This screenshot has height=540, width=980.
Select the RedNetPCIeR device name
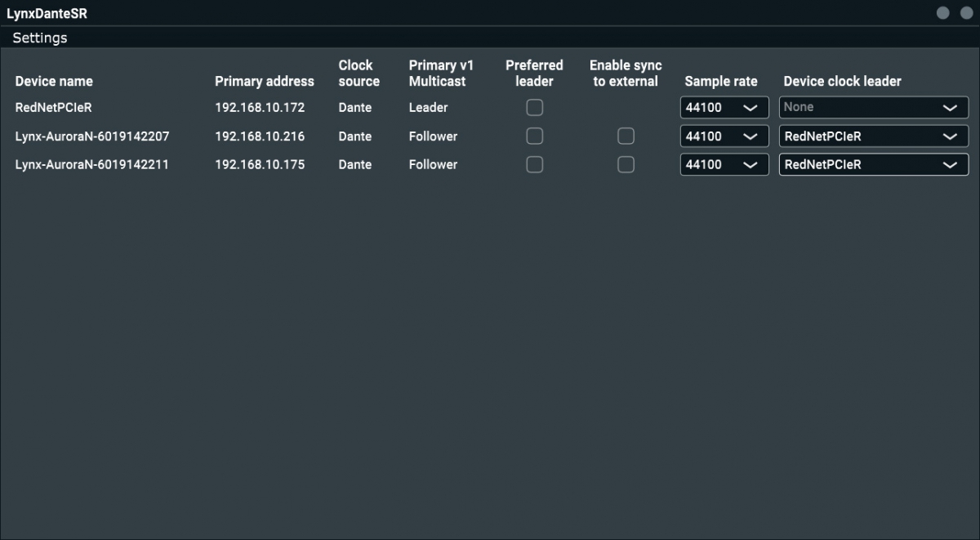(52, 107)
